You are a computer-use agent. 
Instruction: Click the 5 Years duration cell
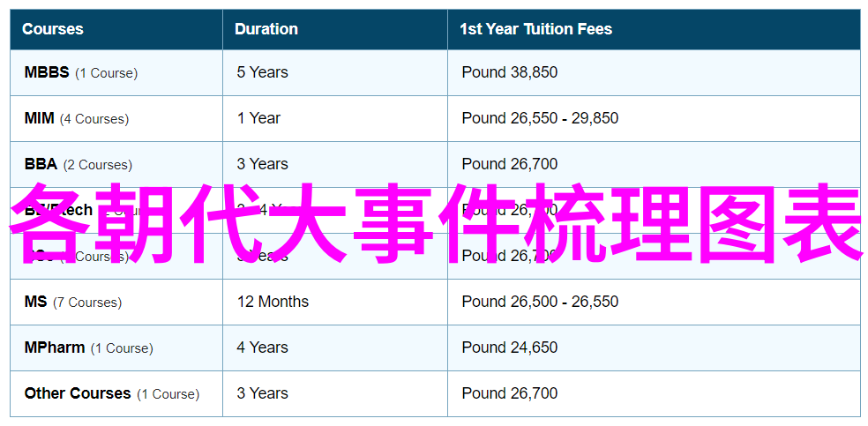pyautogui.click(x=262, y=72)
